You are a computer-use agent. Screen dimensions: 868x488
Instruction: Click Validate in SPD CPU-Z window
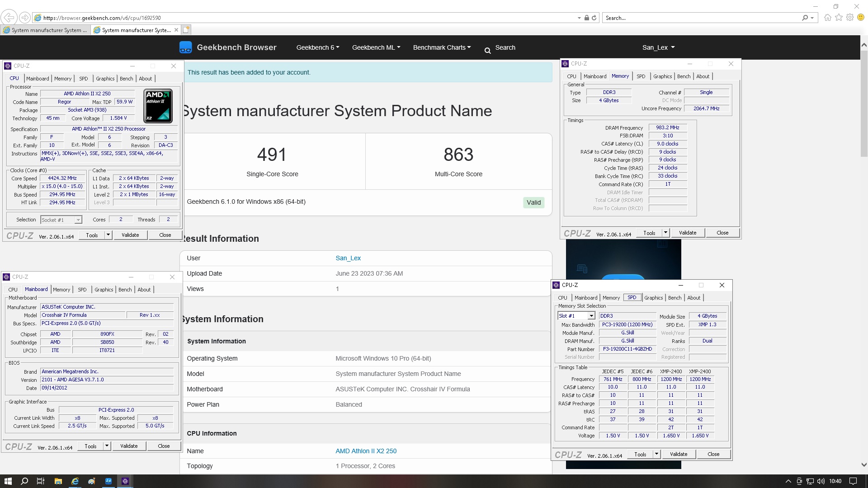coord(679,454)
